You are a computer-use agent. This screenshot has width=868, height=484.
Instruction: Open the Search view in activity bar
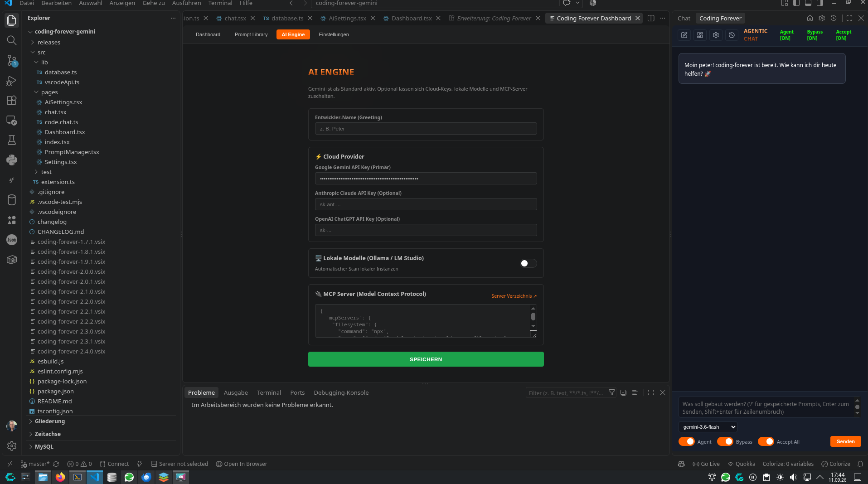(x=12, y=40)
